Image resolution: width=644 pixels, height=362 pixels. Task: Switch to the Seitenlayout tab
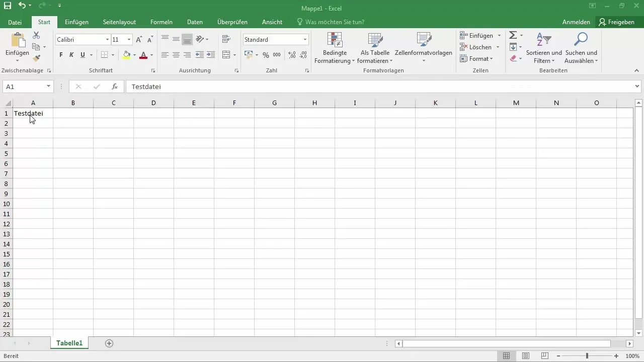120,22
